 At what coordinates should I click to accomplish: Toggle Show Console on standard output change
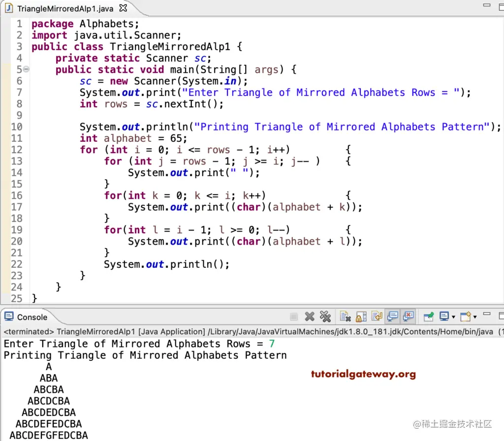(x=392, y=316)
